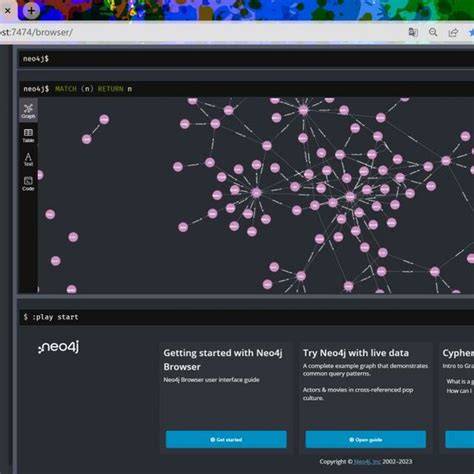The image size is (474, 474).
Task: Click the browser address bar URL
Action: coord(36,32)
